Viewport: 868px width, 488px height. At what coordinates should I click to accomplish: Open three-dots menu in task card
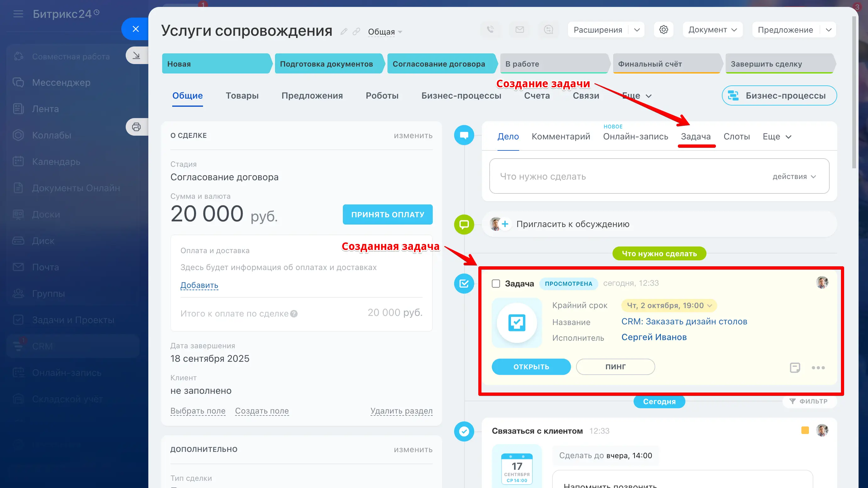tap(818, 367)
